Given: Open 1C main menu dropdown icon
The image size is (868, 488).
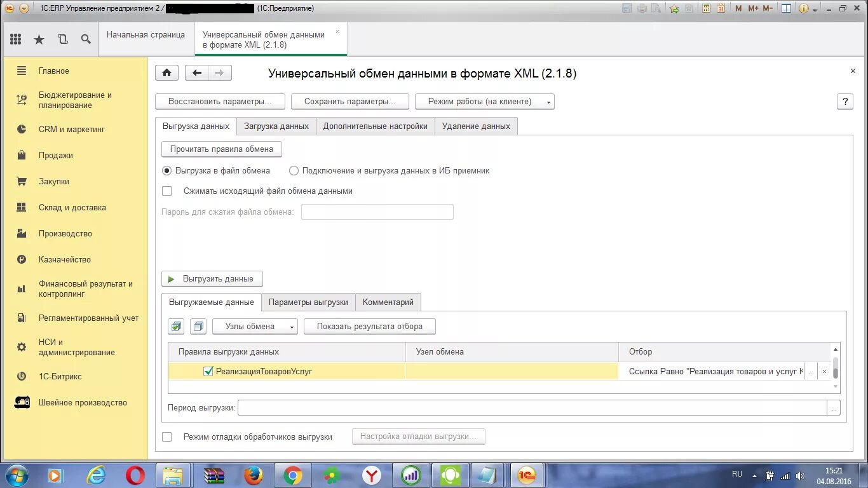Looking at the screenshot, I should [24, 8].
